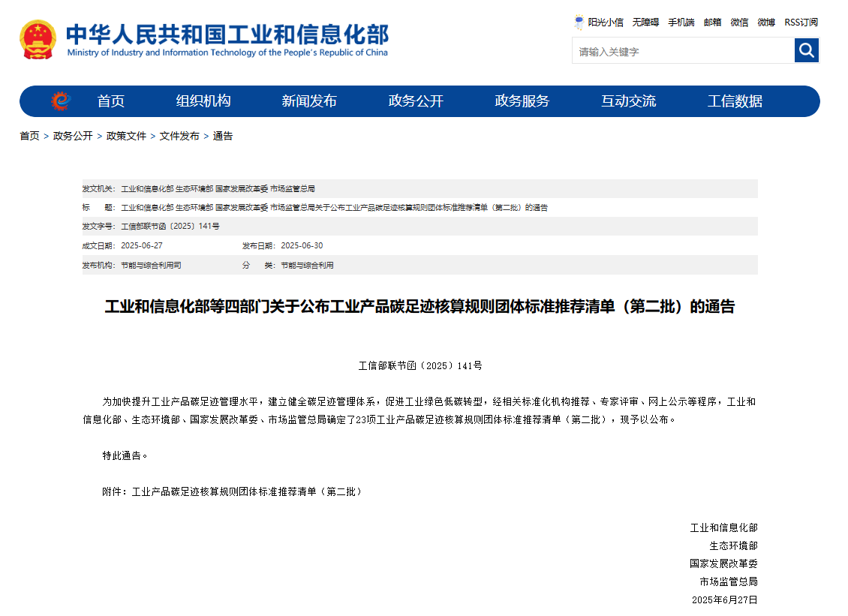Open the 组织机构 navigation menu

click(203, 101)
